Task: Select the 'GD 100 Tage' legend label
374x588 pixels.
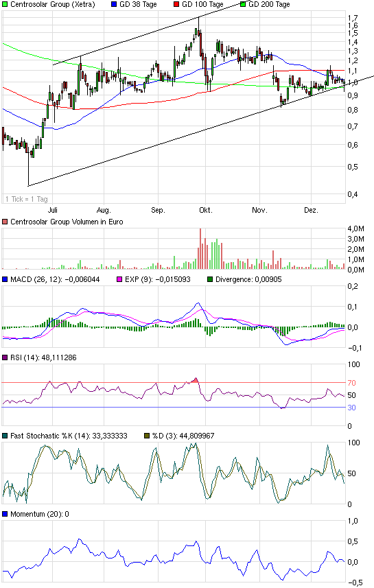Action: (202, 5)
